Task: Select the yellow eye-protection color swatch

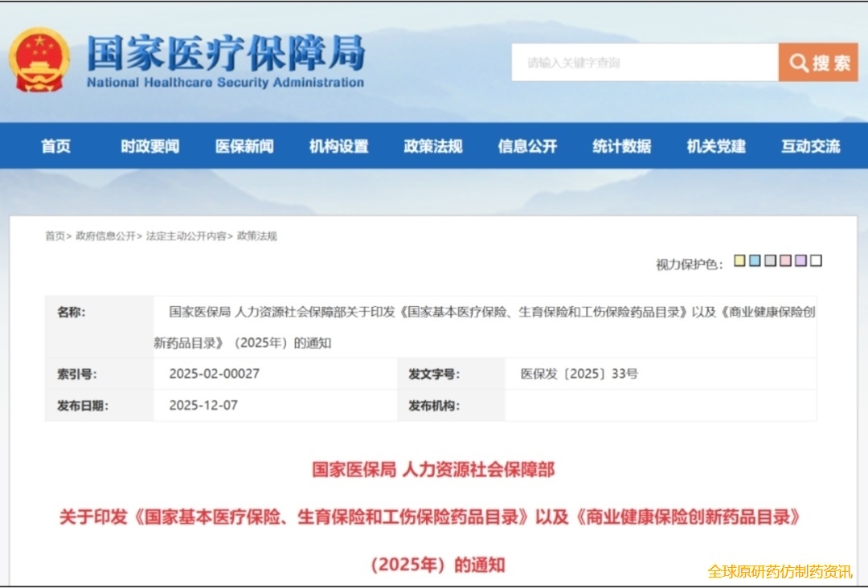Action: coord(739,261)
